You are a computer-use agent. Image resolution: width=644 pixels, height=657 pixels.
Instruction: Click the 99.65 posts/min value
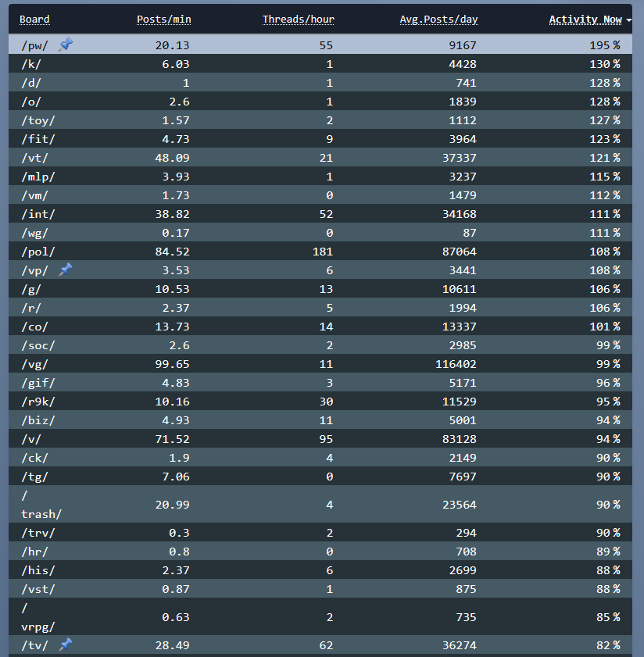pos(172,364)
